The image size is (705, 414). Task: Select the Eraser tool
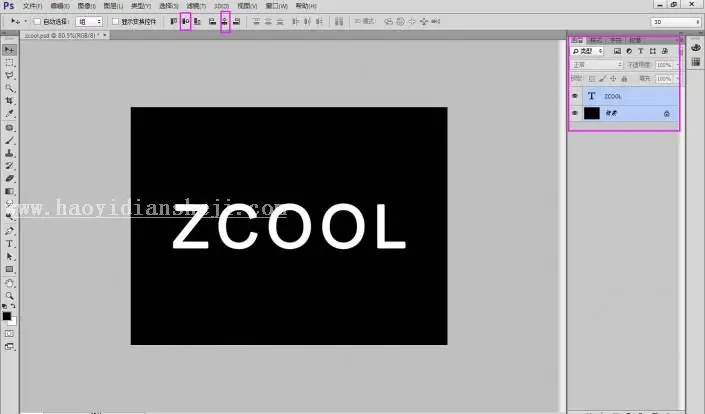tap(9, 178)
